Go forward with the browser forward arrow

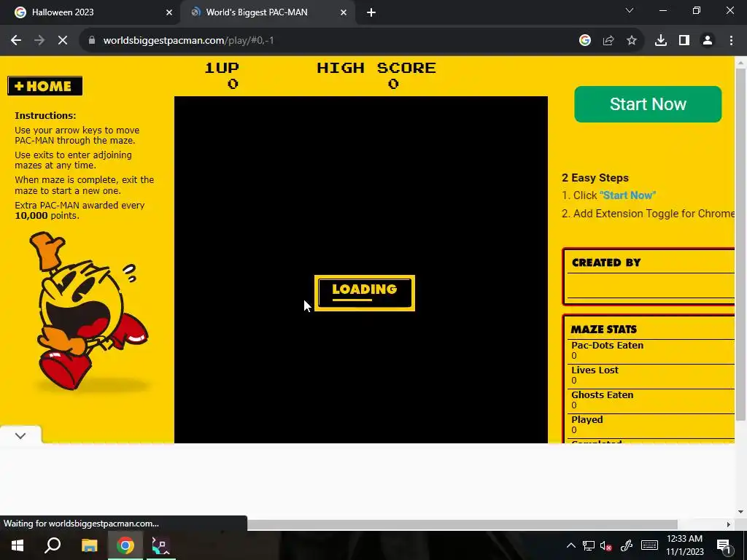pyautogui.click(x=39, y=41)
